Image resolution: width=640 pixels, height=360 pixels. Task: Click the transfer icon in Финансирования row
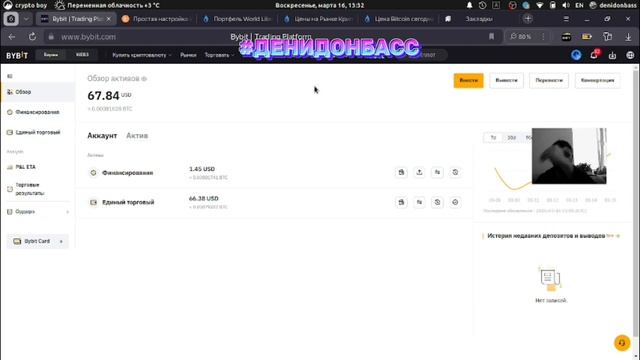click(x=437, y=173)
